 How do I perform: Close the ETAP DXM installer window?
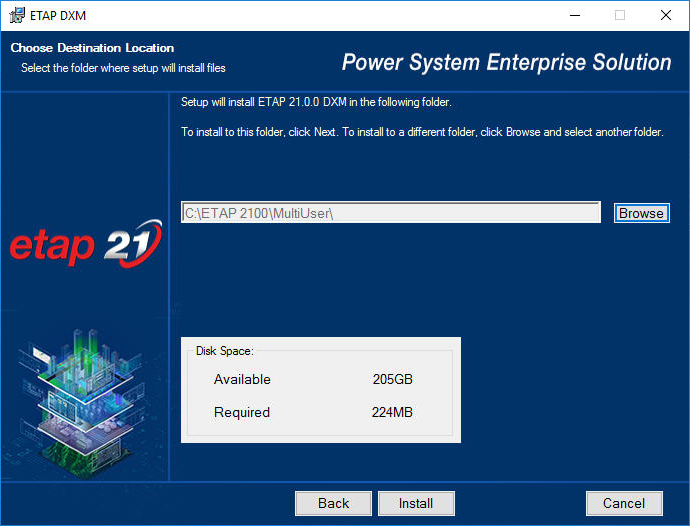[666, 15]
